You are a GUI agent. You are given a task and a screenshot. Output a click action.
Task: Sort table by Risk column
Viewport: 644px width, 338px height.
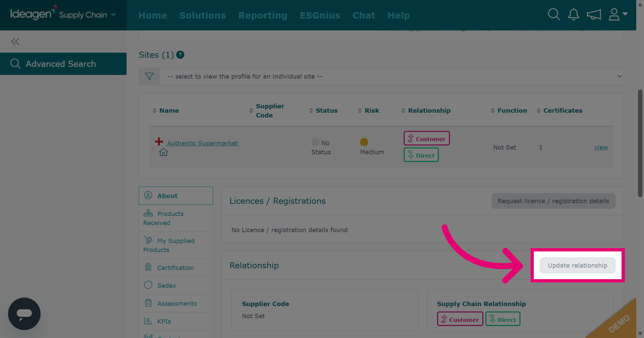tap(368, 110)
